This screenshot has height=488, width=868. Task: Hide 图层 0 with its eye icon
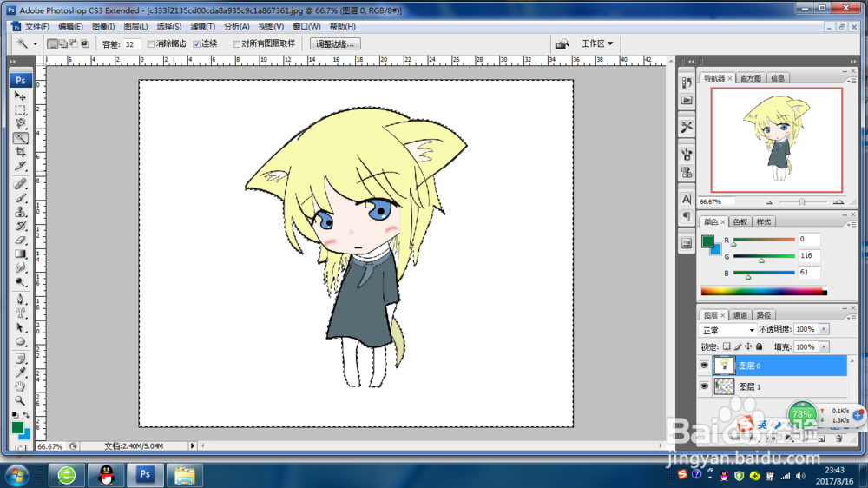[x=704, y=366]
